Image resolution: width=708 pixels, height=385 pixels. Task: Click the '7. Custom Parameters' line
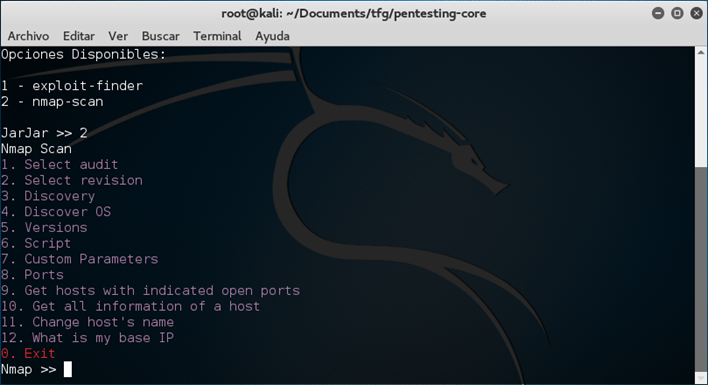79,259
